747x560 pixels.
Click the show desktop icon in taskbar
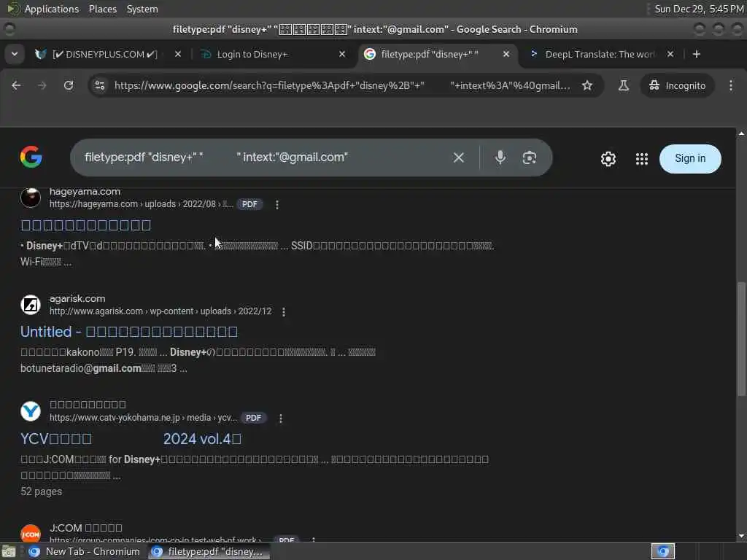pos(9,552)
